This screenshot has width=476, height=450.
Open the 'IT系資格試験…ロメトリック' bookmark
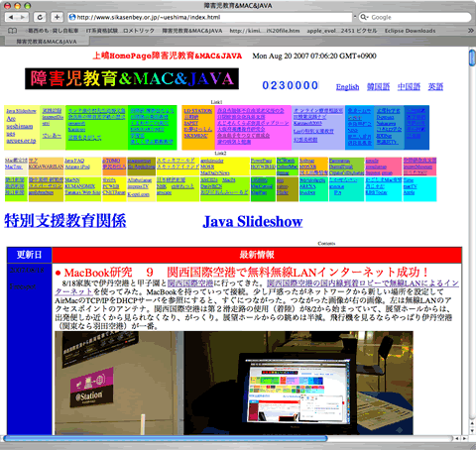point(120,31)
